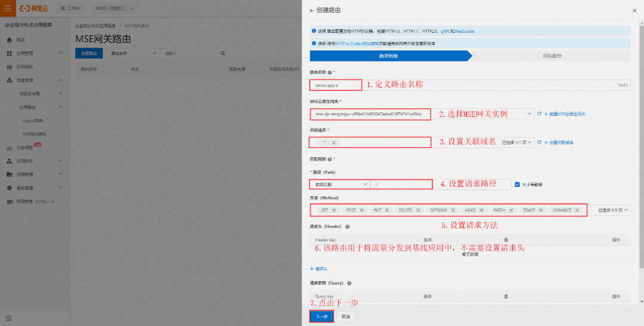Viewport: 644px width, 326px height.
Task: Open the 关联域名 selection dropdown
Action: 422,142
